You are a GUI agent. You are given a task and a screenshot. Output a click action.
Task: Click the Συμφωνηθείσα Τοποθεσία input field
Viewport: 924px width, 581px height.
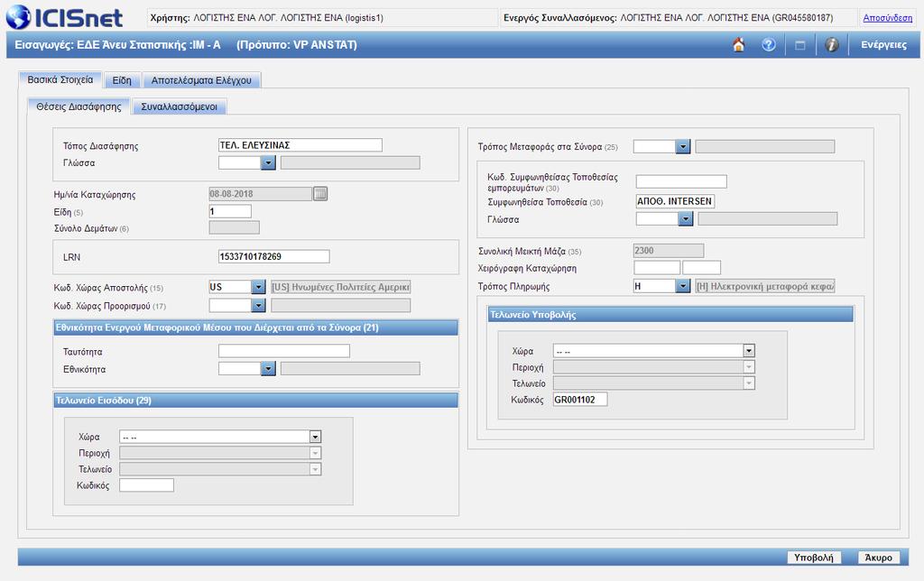[x=675, y=201]
